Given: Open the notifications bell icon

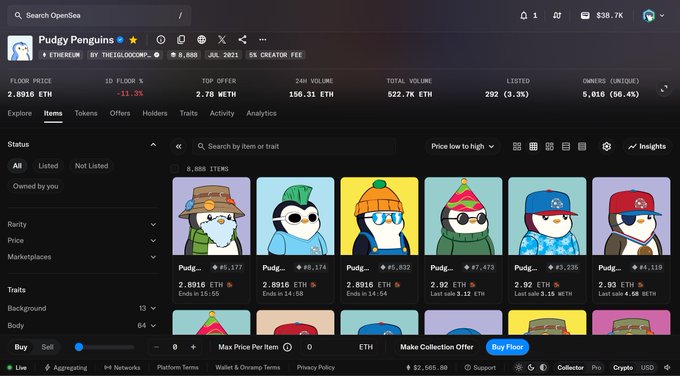Looking at the screenshot, I should click(x=523, y=16).
